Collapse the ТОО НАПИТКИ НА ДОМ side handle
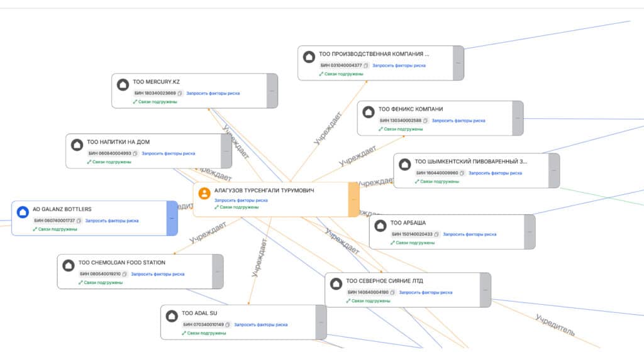Image resolution: width=644 pixels, height=362 pixels. click(226, 151)
